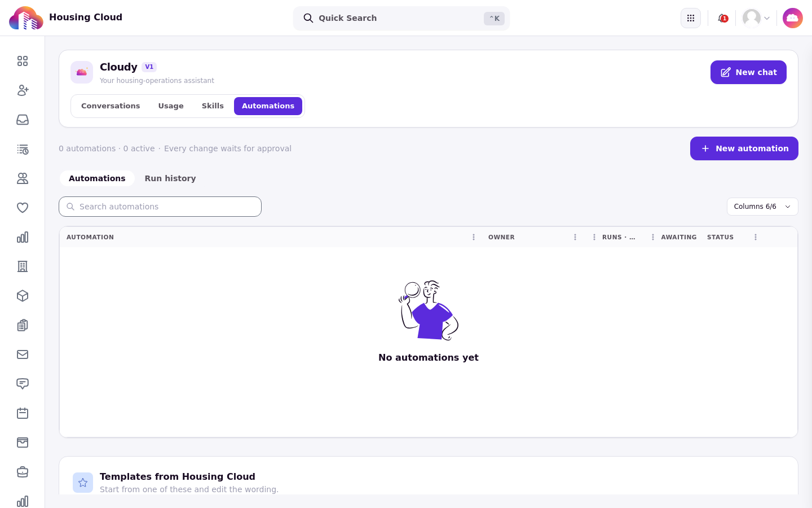Screen dimensions: 812x508
Task: Open the calendar icon in sidebar
Action: (23, 413)
